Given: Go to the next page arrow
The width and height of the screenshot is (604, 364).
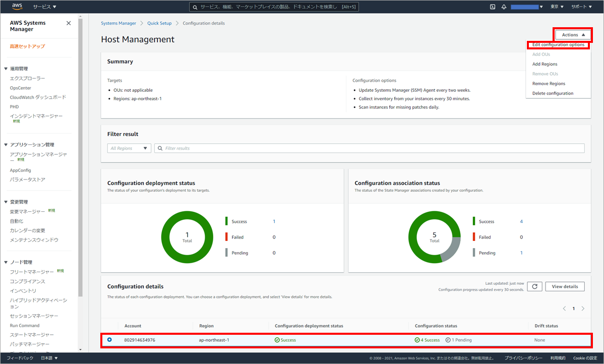Looking at the screenshot, I should click(583, 309).
